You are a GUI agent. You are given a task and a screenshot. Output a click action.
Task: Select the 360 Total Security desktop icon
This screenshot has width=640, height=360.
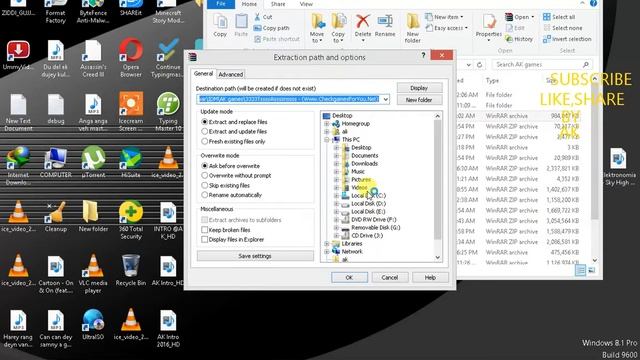[x=131, y=220]
